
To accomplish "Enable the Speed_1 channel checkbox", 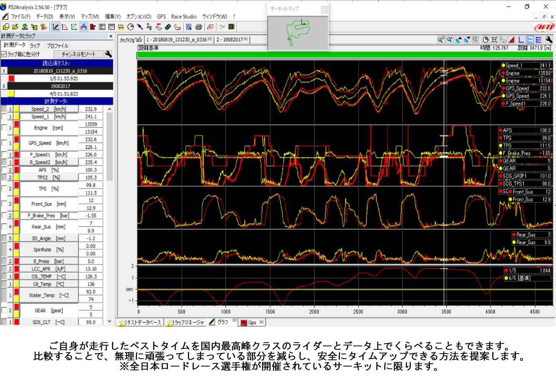I will pyautogui.click(x=4, y=117).
